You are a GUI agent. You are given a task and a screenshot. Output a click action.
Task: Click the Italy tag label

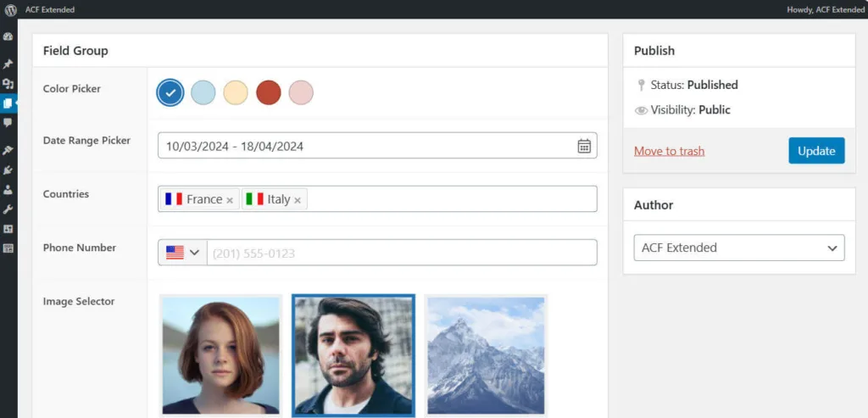click(x=278, y=199)
